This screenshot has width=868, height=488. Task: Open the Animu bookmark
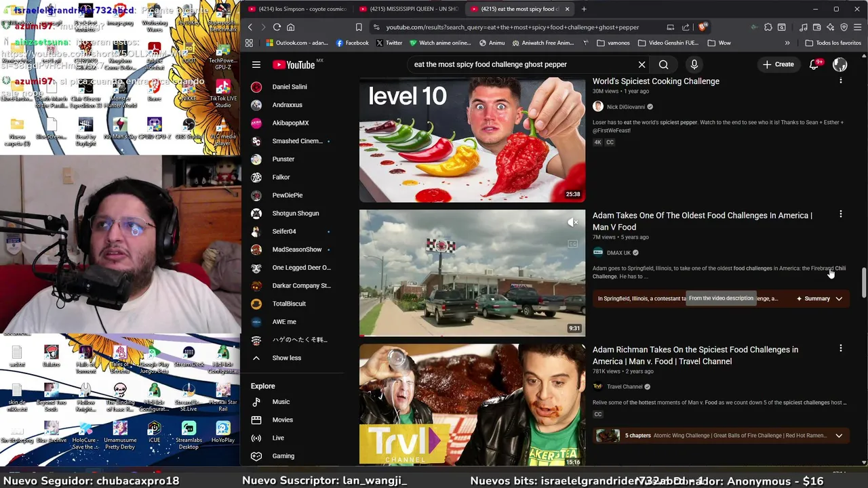tap(492, 43)
